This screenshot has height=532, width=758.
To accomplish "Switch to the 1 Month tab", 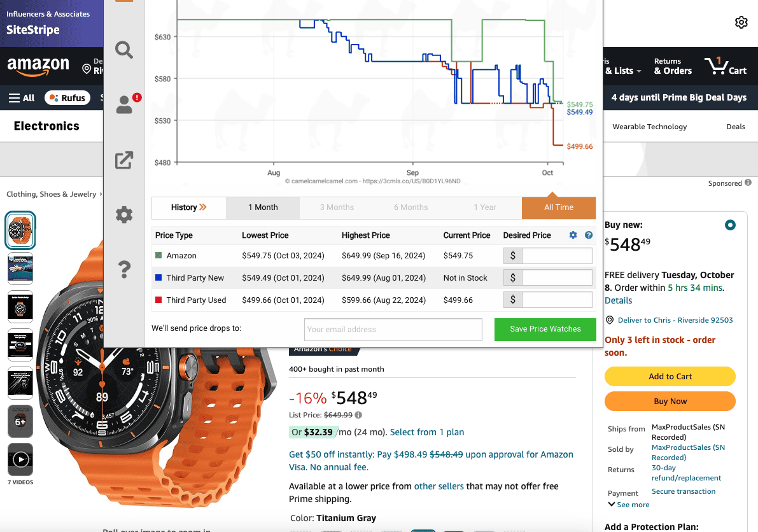I will 263,207.
